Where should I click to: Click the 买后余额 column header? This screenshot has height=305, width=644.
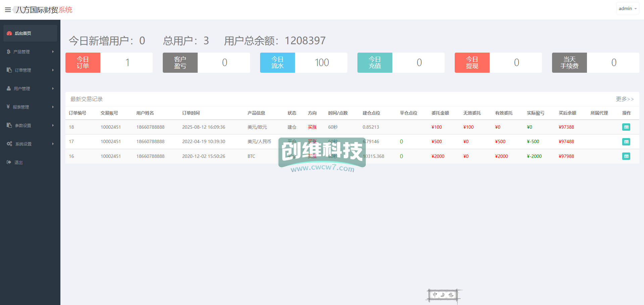[x=567, y=113]
